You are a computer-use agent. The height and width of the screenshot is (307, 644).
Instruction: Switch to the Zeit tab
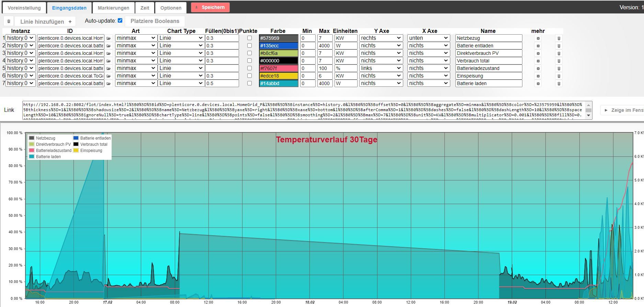point(145,8)
